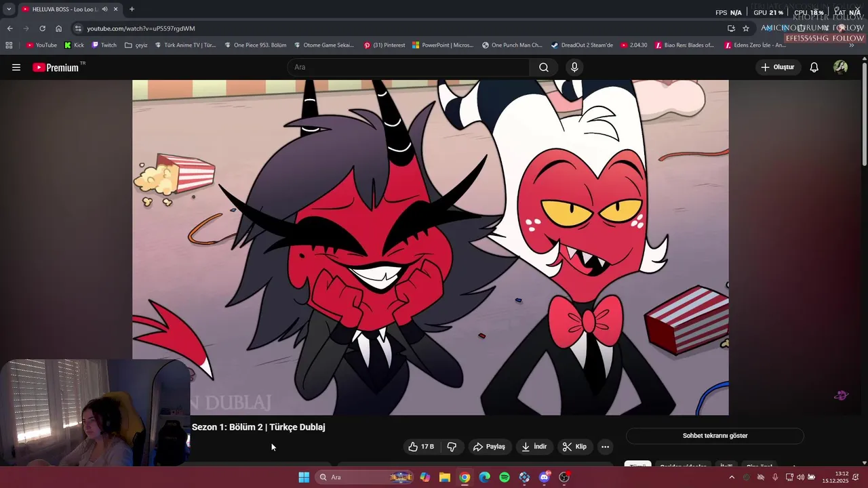Go back in browser history
The image size is (868, 488).
9,28
